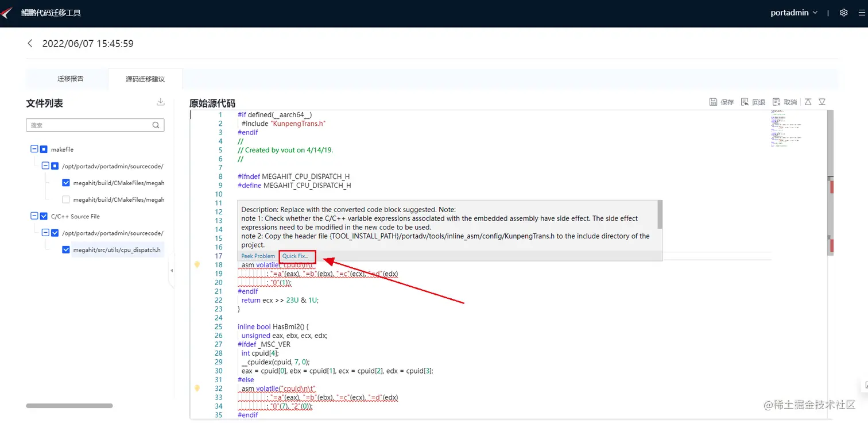
Task: Click the 2022/06/07 15:45:59 timestamp title
Action: click(88, 43)
